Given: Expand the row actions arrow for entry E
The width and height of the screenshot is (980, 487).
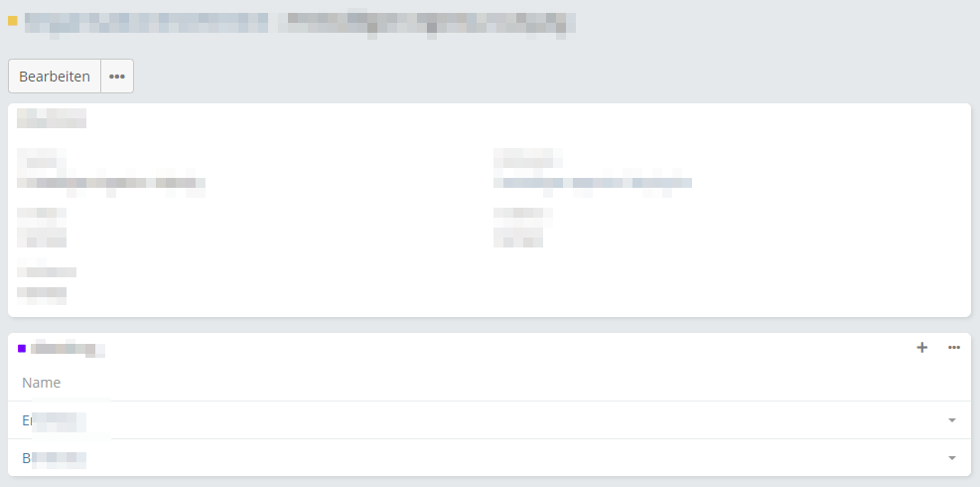Looking at the screenshot, I should [x=952, y=420].
